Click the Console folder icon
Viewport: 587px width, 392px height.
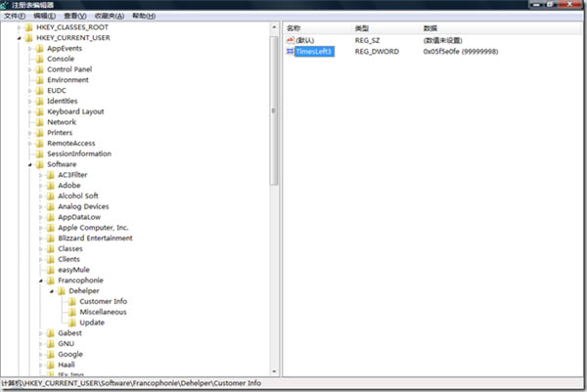(x=40, y=59)
